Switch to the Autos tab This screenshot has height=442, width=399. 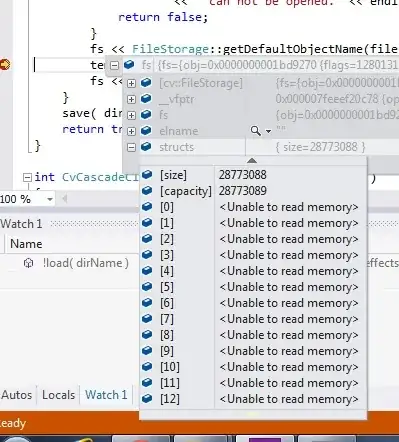[17, 395]
